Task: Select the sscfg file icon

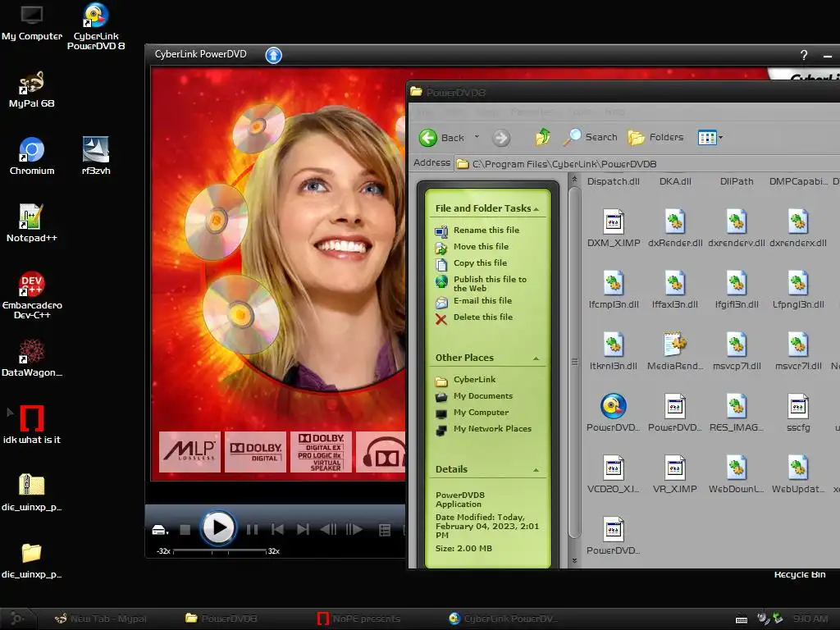Action: (798, 406)
